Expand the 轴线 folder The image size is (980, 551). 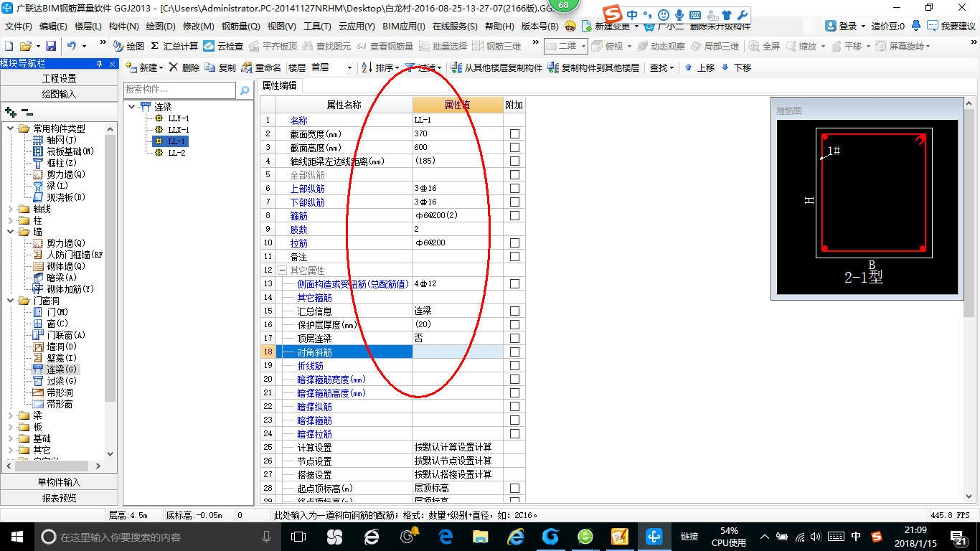(x=11, y=209)
